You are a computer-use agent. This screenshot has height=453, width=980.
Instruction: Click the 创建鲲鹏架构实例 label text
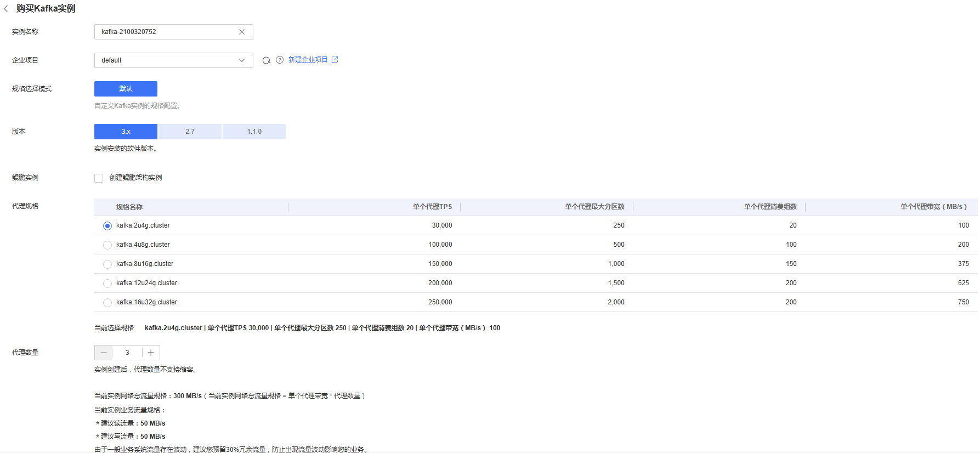pyautogui.click(x=135, y=178)
